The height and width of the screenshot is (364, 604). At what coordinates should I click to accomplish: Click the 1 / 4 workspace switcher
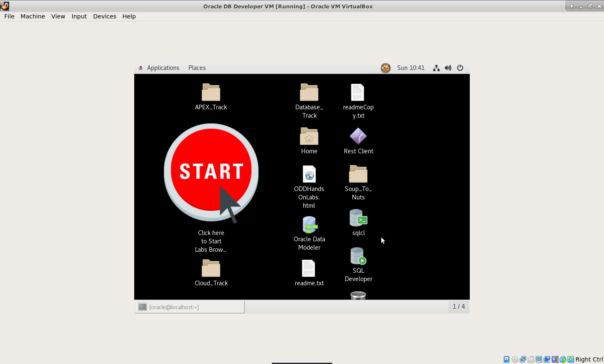coord(458,307)
